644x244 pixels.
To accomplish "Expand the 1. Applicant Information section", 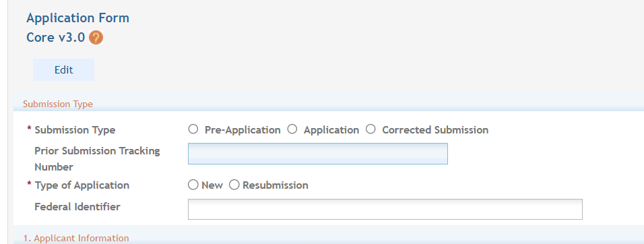I will coord(76,238).
